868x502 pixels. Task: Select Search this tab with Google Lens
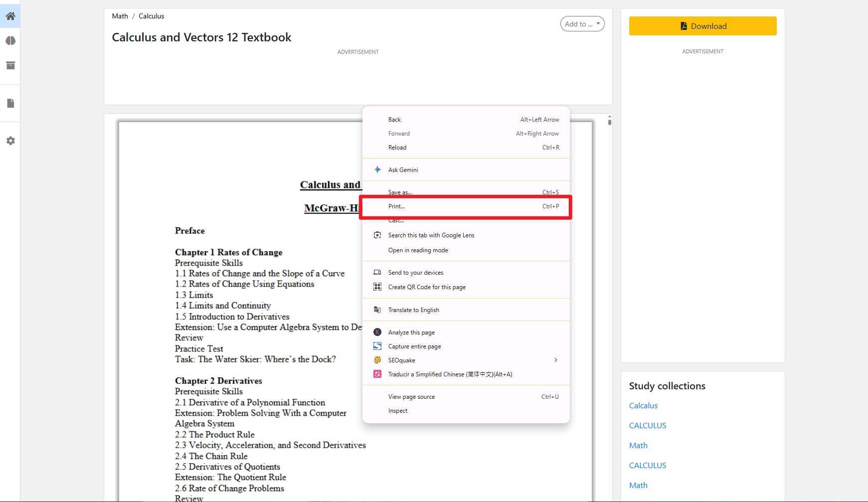(466, 235)
